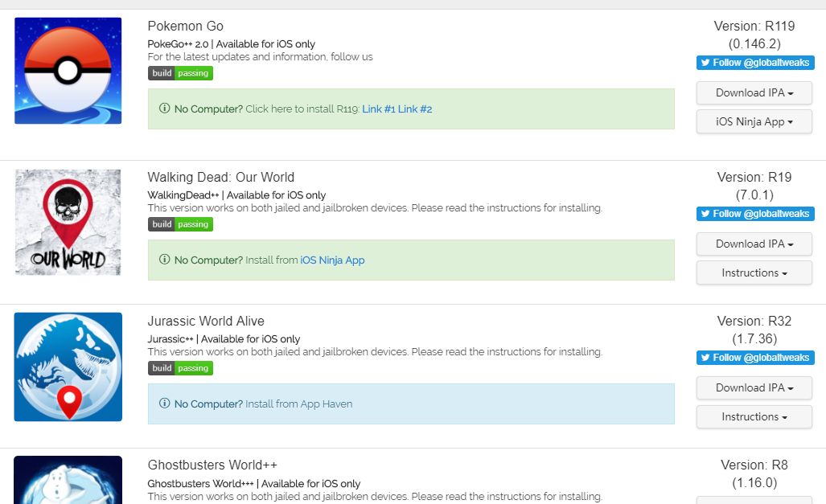The width and height of the screenshot is (826, 504).
Task: Click 'For the latest updates and information' text
Action: pyautogui.click(x=261, y=57)
